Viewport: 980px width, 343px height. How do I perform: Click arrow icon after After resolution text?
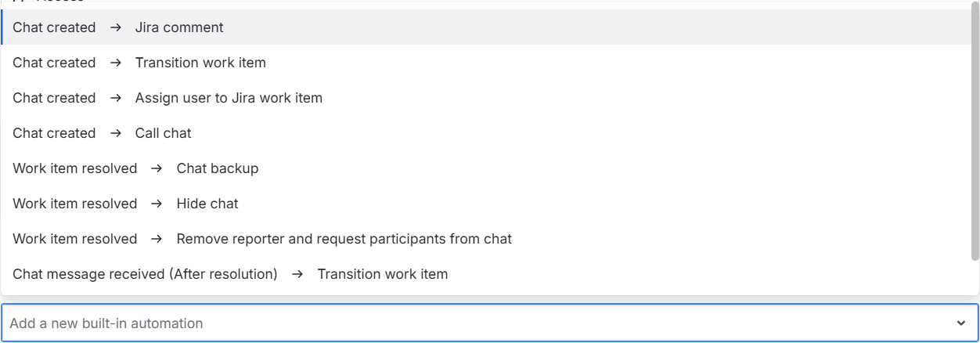click(297, 274)
